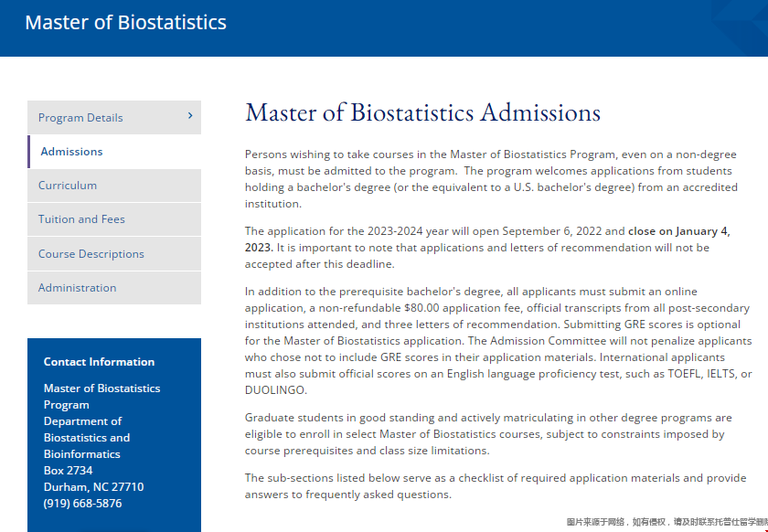This screenshot has height=532, width=768.
Task: Navigate to the Administration section
Action: [78, 288]
